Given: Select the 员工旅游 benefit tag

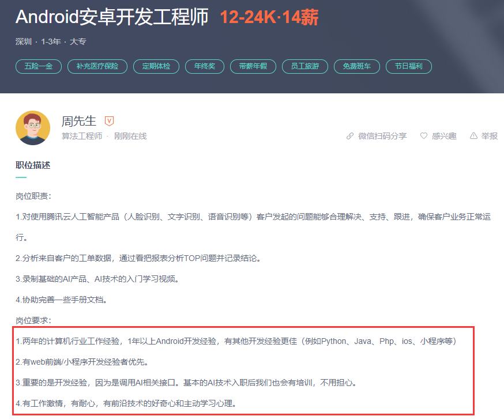Looking at the screenshot, I should pyautogui.click(x=305, y=66).
